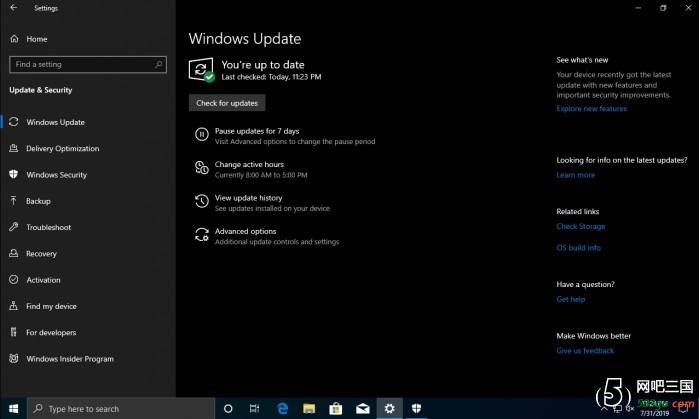Click the pause icon beside Pause updates

(202, 134)
